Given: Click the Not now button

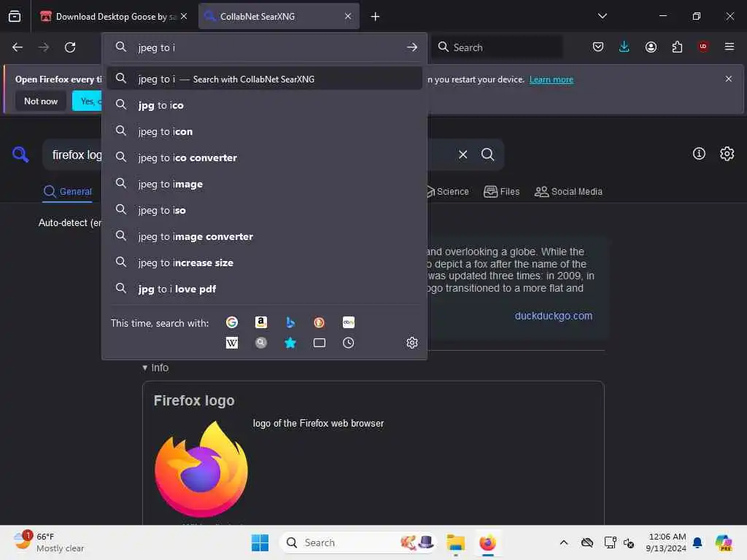Looking at the screenshot, I should click(41, 101).
